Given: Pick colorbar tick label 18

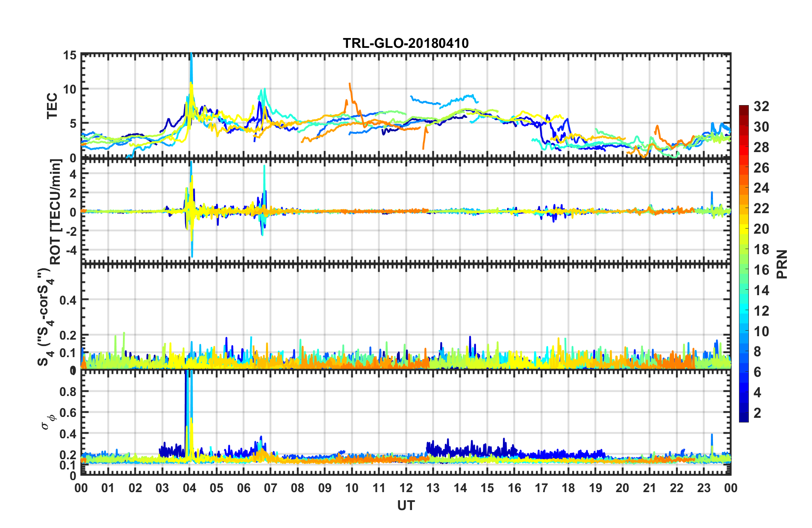Looking at the screenshot, I should coord(761,249).
